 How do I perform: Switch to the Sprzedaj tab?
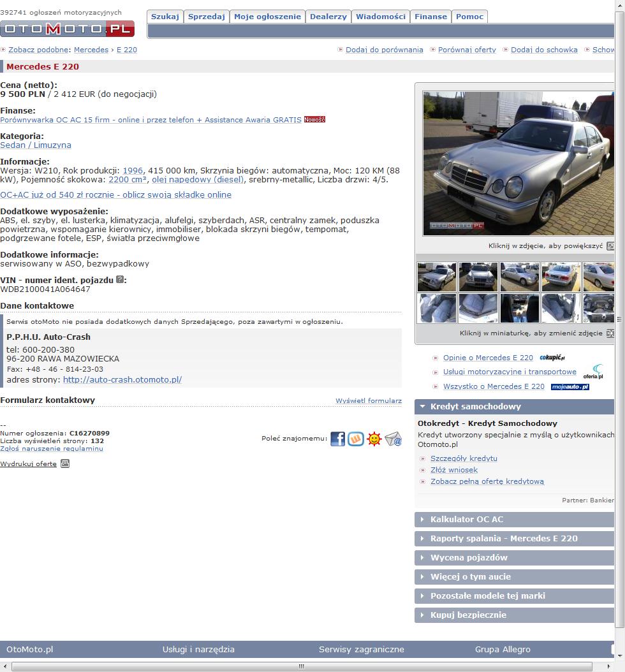coord(207,17)
